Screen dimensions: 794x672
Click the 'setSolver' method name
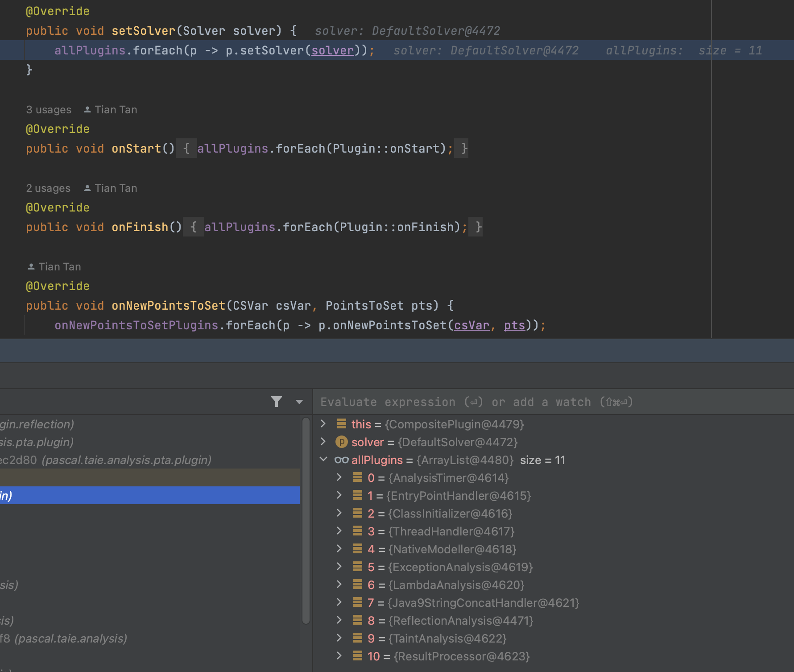144,31
